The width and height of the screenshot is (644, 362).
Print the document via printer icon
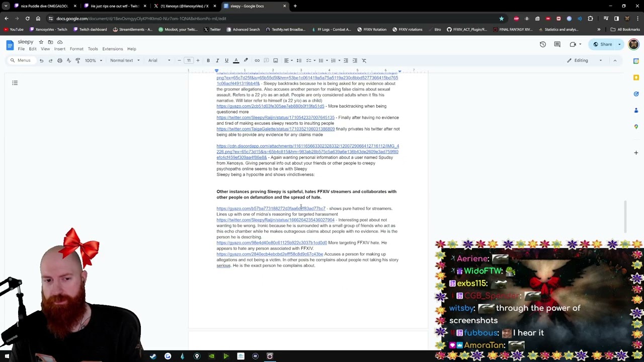[59, 60]
